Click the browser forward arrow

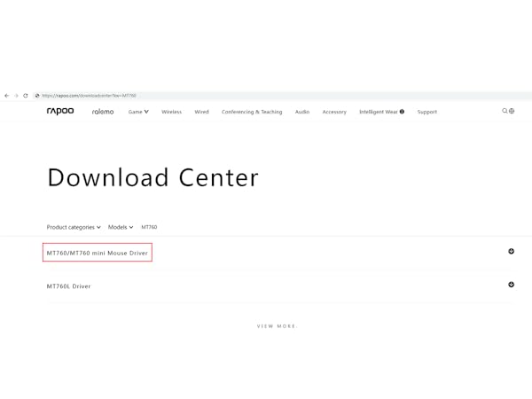point(16,96)
